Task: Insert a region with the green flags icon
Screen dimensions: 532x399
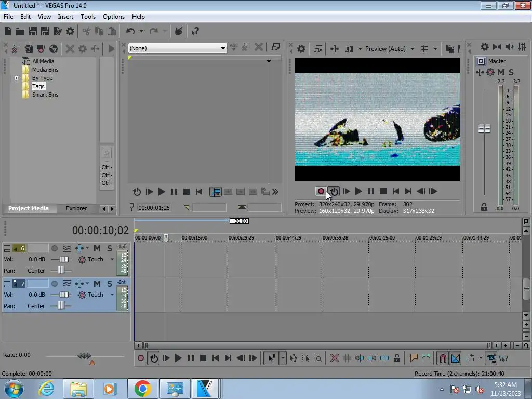Action: (426, 358)
